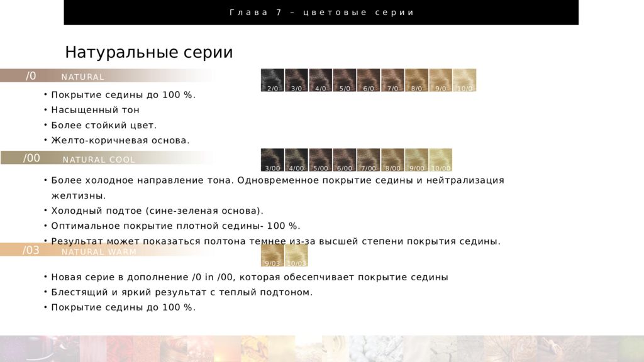Click line starting "Результат может показаться полтона"
644x362 pixels.
[x=276, y=241]
